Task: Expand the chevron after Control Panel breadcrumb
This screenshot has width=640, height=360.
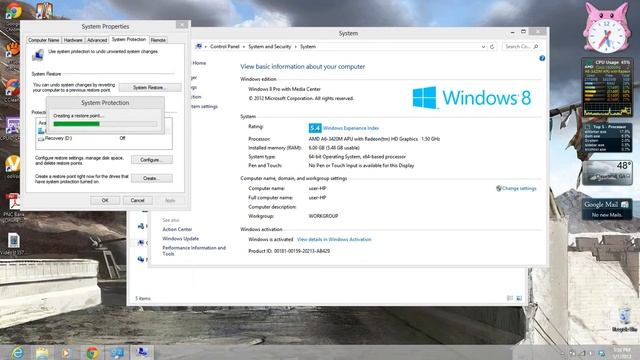Action: pos(244,47)
